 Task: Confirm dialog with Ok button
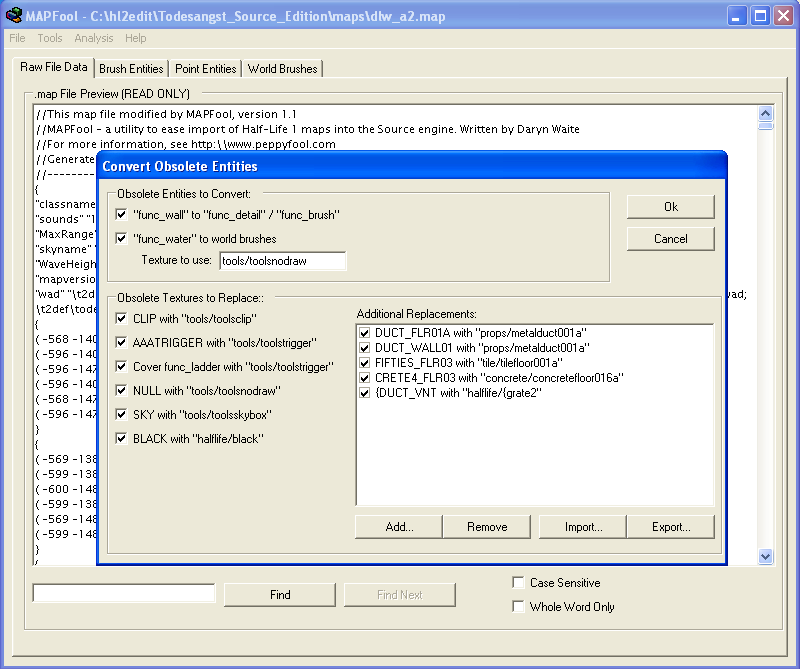point(670,207)
